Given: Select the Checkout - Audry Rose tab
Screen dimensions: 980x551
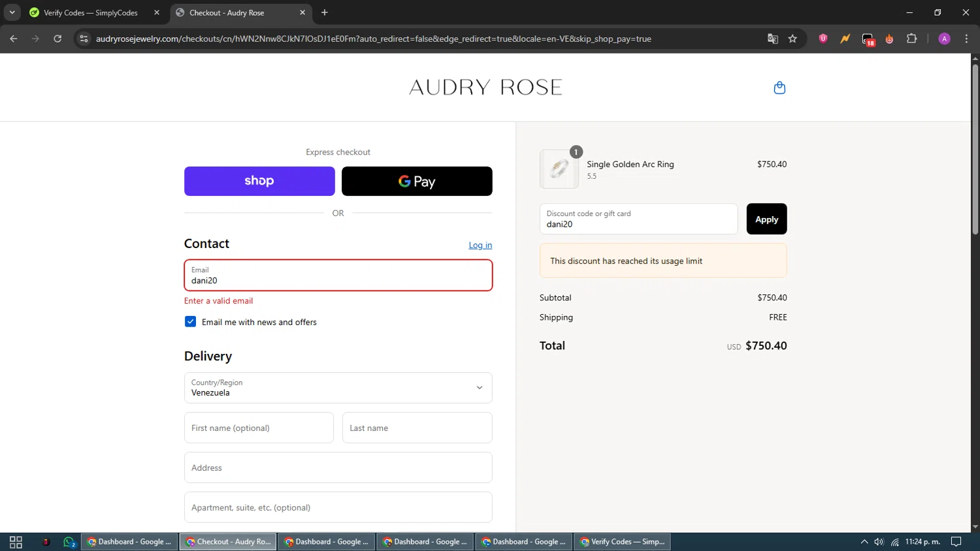Looking at the screenshot, I should click(x=239, y=12).
